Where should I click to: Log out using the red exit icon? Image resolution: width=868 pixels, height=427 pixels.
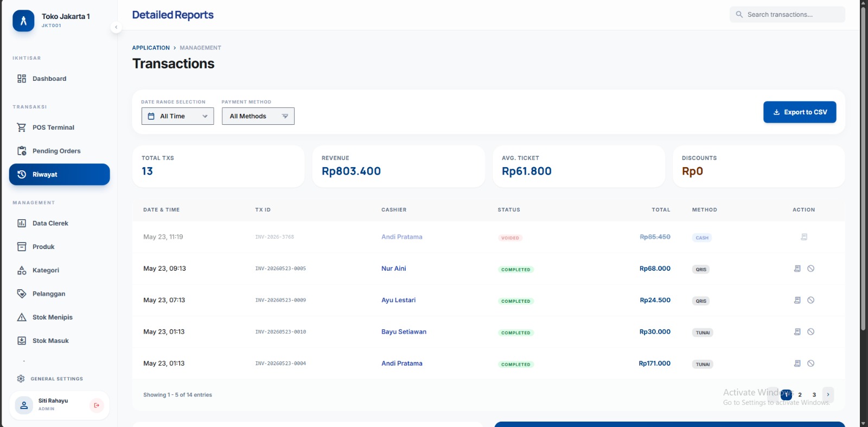click(x=97, y=405)
